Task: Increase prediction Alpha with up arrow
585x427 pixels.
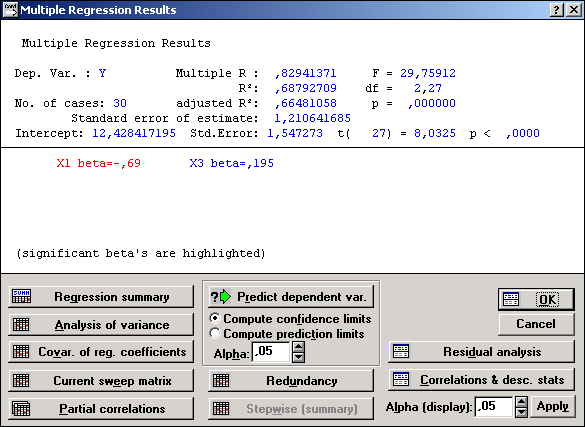Action: click(x=298, y=347)
